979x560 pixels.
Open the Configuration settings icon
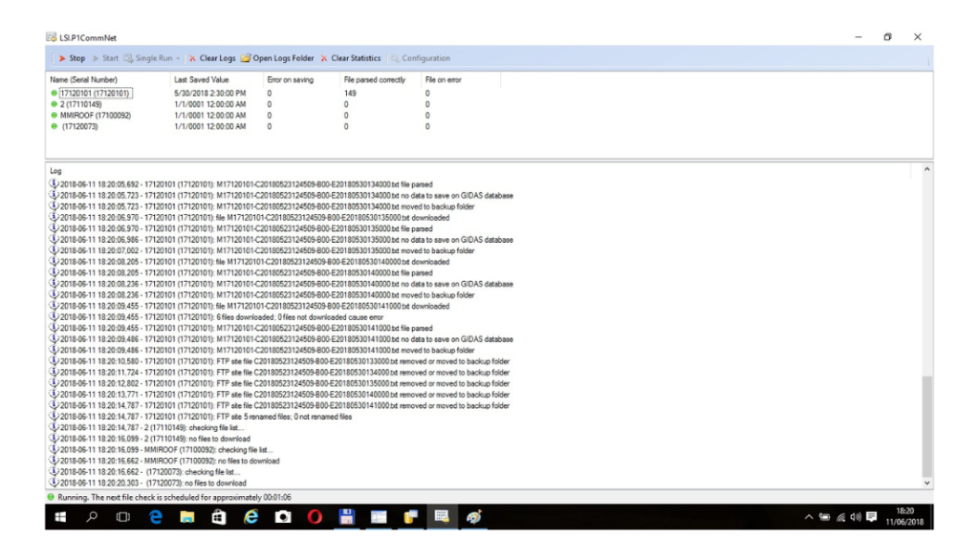click(x=396, y=57)
